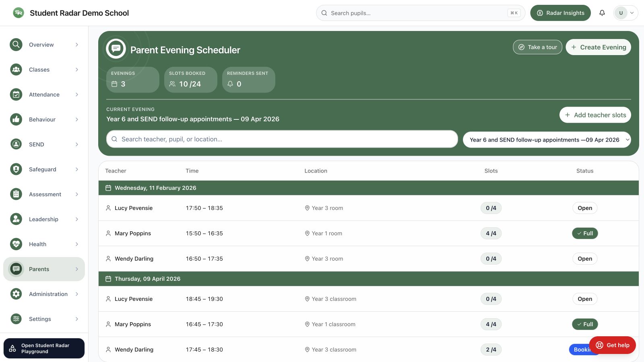Screen dimensions: 644x362
Task: Click the Assessment clipboard icon
Action: pos(16,194)
